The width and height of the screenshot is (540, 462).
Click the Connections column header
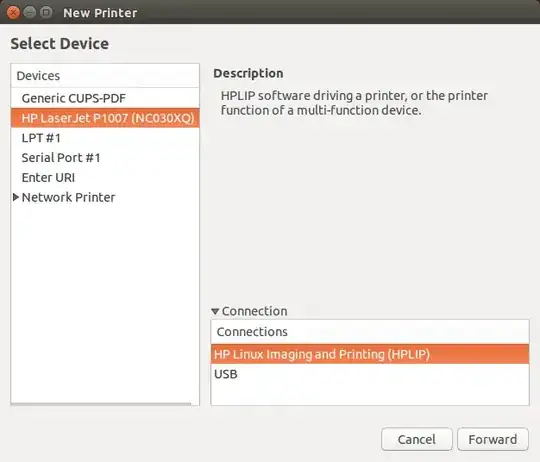point(370,332)
